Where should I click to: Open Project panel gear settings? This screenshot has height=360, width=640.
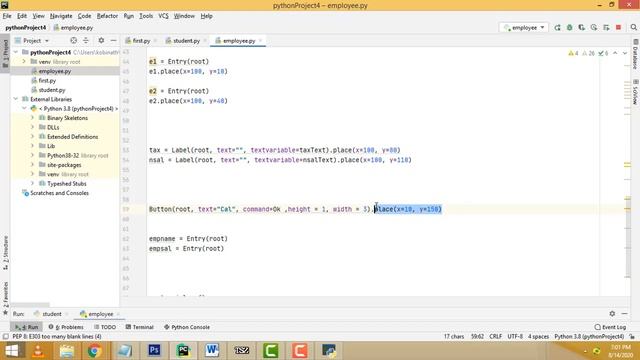[101, 40]
